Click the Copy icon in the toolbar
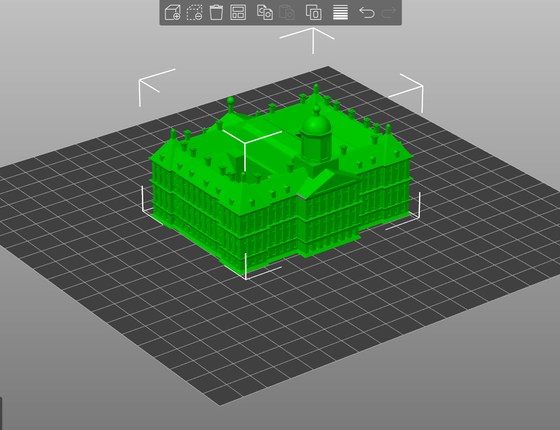Viewport: 560px width, 430px height. (x=265, y=12)
